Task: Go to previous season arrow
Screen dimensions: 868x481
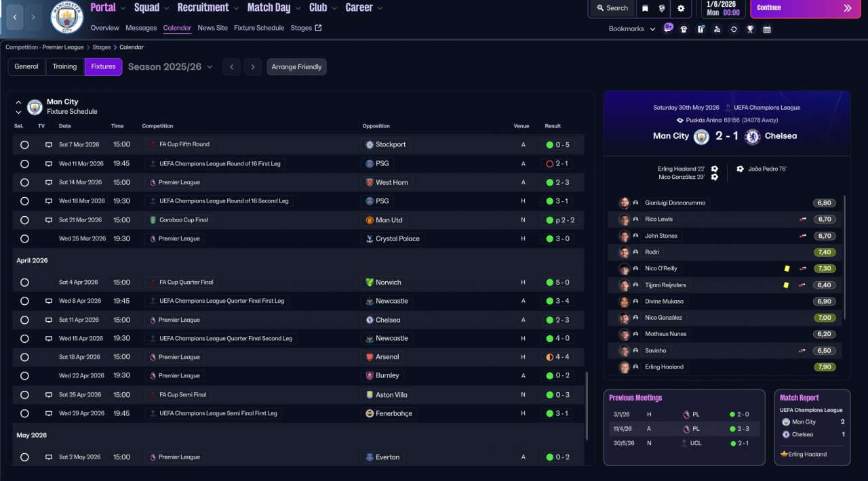Action: (231, 66)
